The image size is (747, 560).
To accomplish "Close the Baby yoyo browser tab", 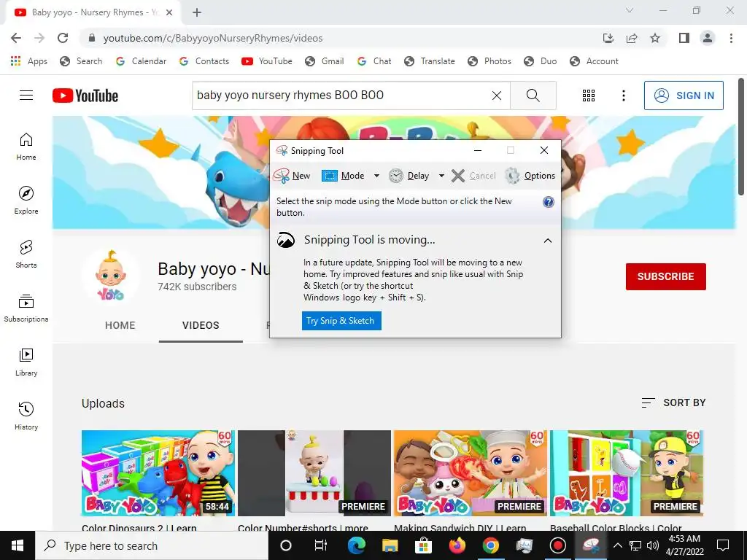I will point(169,13).
